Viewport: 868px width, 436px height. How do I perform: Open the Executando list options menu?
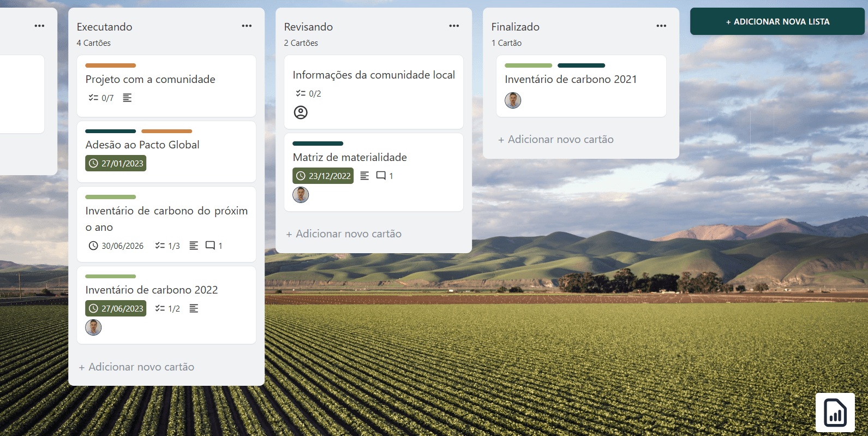(247, 26)
